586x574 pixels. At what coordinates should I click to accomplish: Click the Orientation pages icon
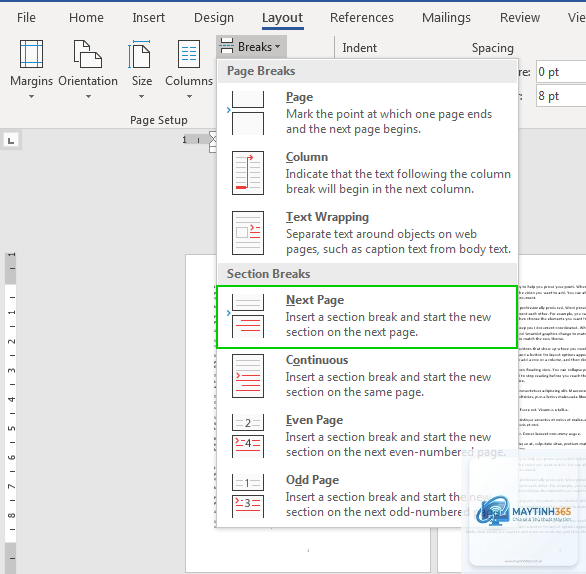coord(88,54)
